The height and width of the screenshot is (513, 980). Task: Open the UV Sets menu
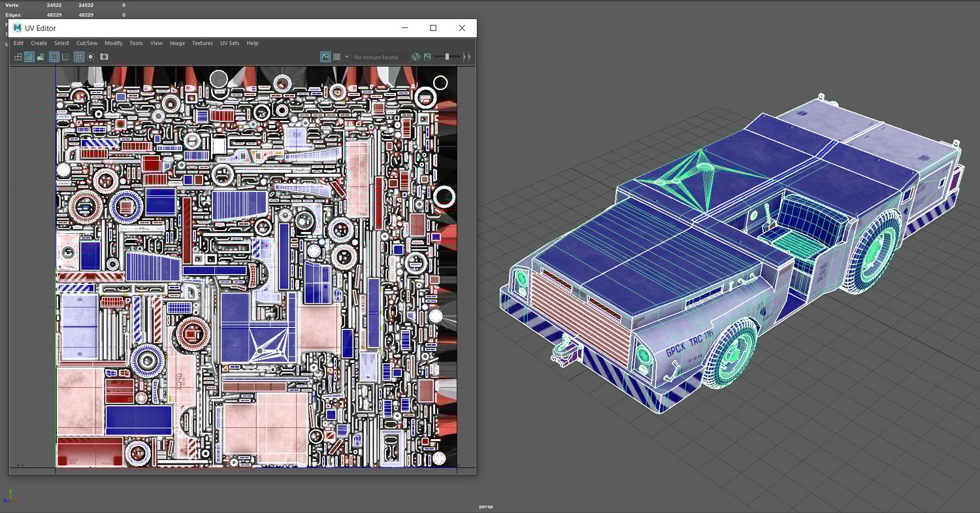(x=229, y=43)
